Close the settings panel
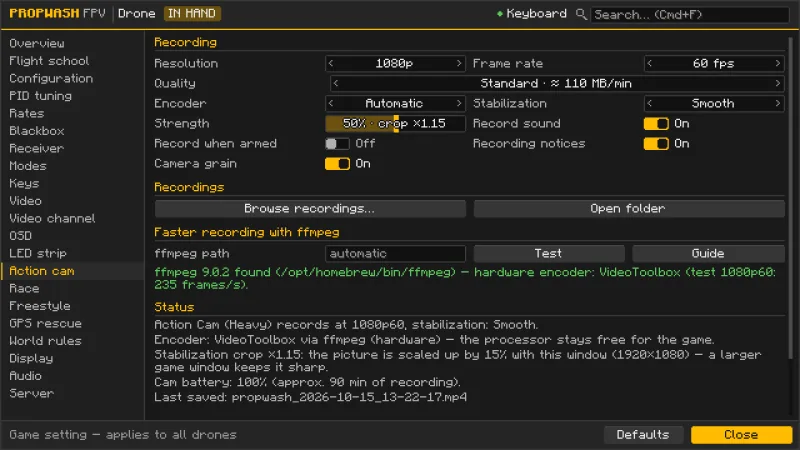 tap(741, 435)
